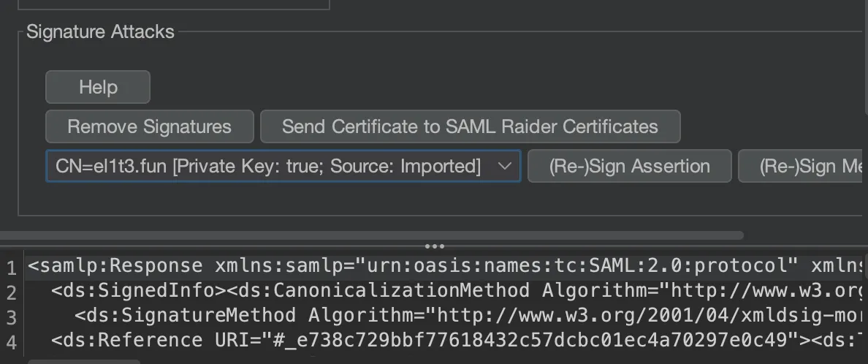Click the Signature Attacks section label
Screen dimensions: 868x364
pyautogui.click(x=100, y=32)
